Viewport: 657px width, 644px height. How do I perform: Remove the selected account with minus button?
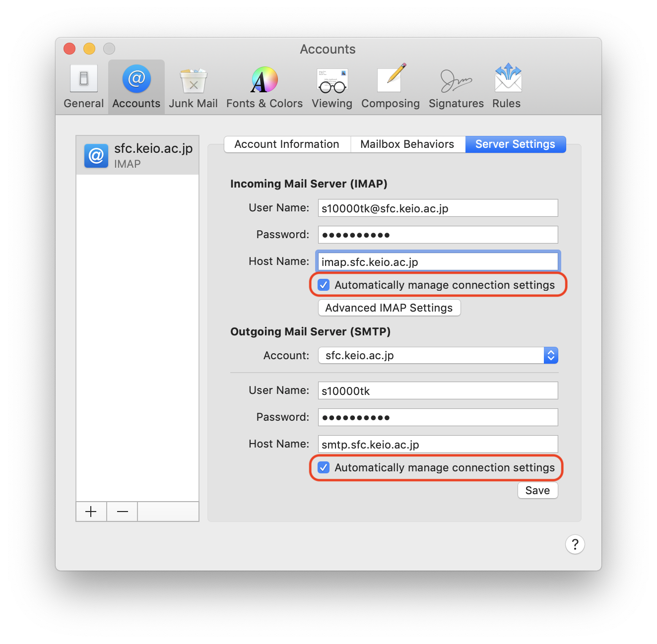123,512
